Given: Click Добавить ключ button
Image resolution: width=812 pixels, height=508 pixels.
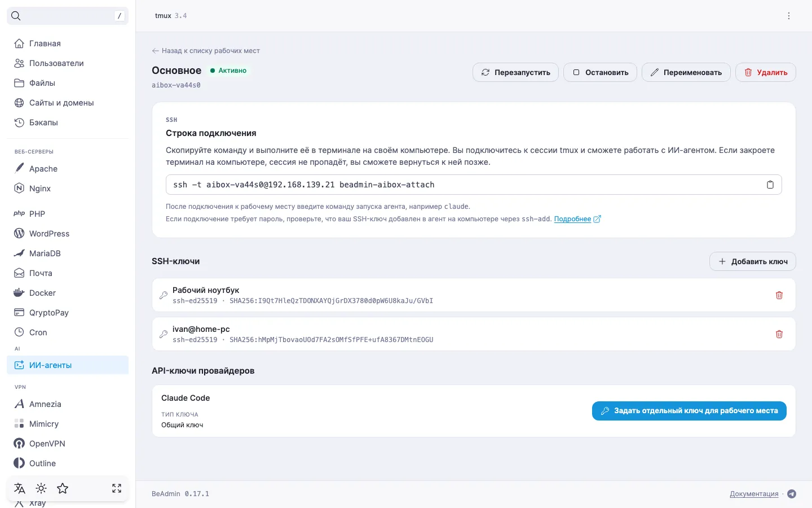Looking at the screenshot, I should click(753, 261).
